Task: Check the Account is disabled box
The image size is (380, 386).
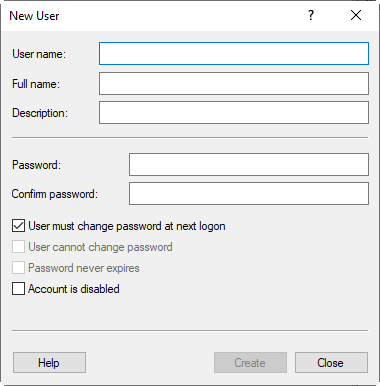Action: [18, 289]
